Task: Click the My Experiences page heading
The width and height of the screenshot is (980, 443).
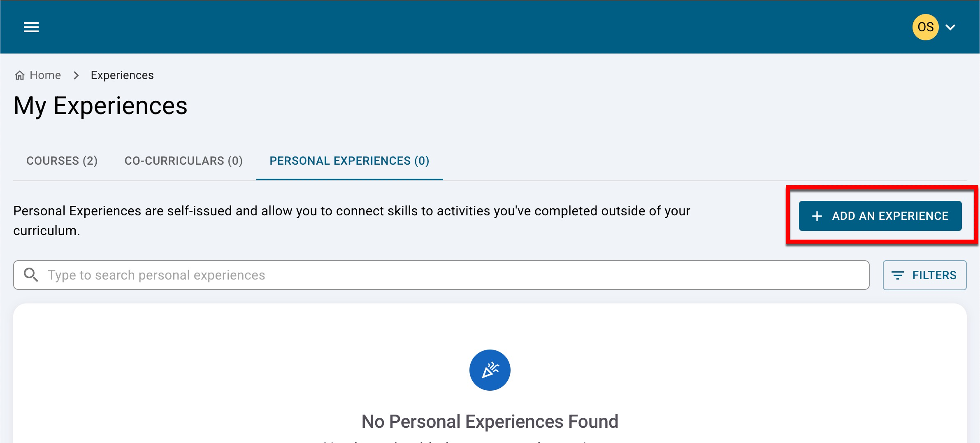Action: pyautogui.click(x=100, y=106)
